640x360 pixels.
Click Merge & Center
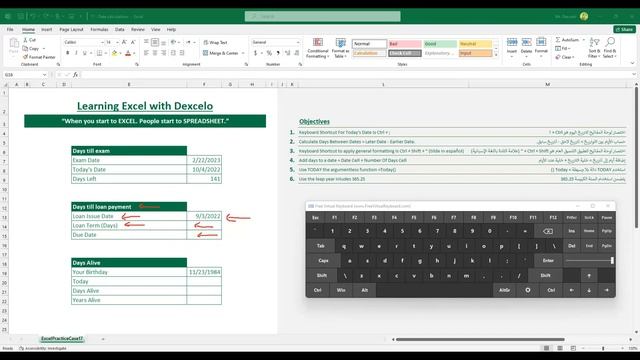click(220, 53)
